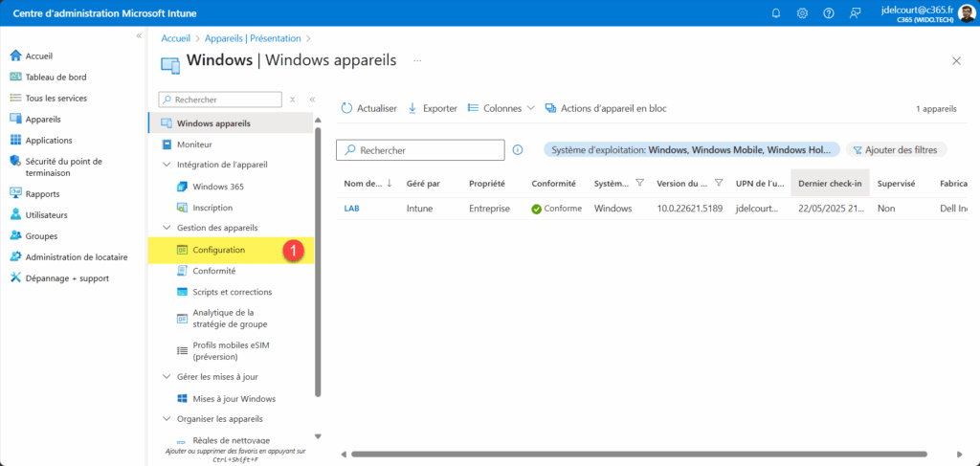
Task: Click the feedback person icon in header
Action: [854, 12]
